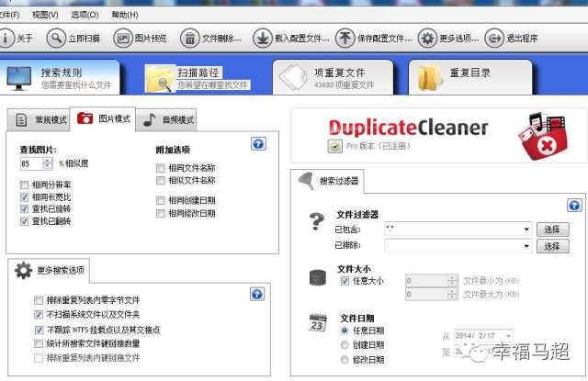
Task: Adjust 文件最大为 size spinner
Action: click(452, 294)
